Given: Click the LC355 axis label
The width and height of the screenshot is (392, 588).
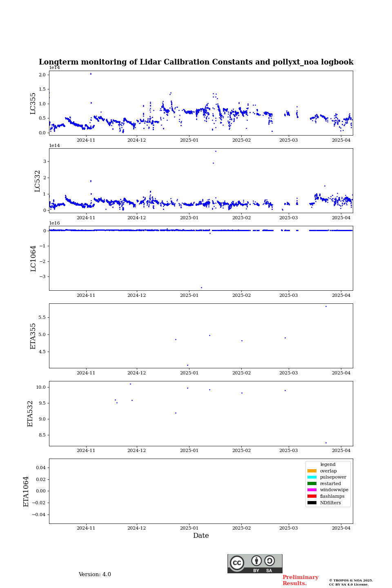Looking at the screenshot, I should (x=33, y=103).
